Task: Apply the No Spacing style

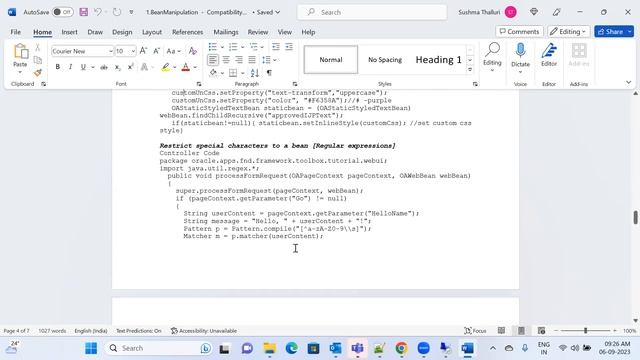Action: tap(384, 60)
